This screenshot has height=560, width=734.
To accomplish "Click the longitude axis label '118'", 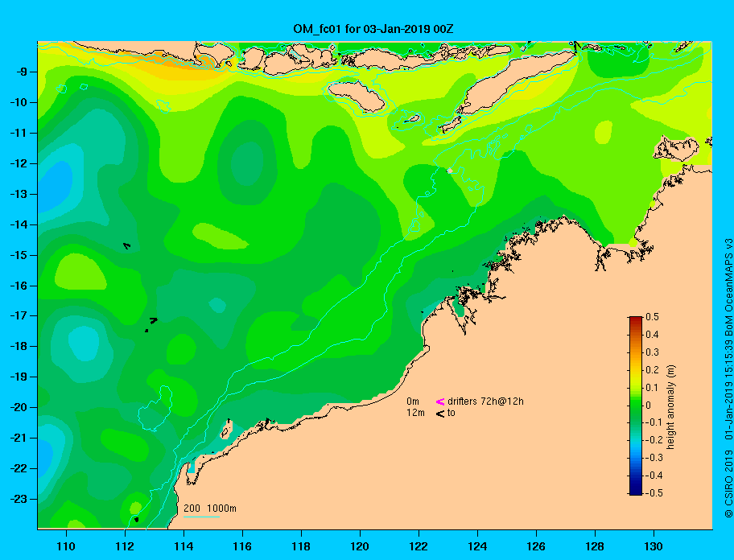I will 301,546.
